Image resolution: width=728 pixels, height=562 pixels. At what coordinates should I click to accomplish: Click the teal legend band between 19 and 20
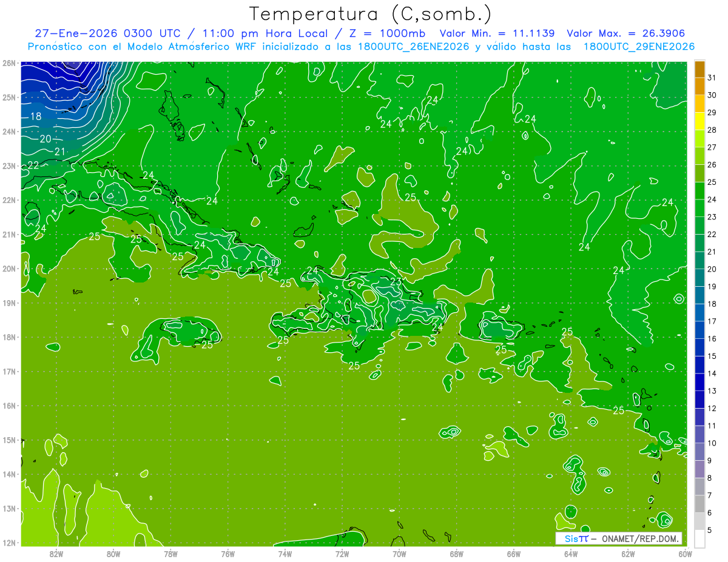(x=699, y=278)
